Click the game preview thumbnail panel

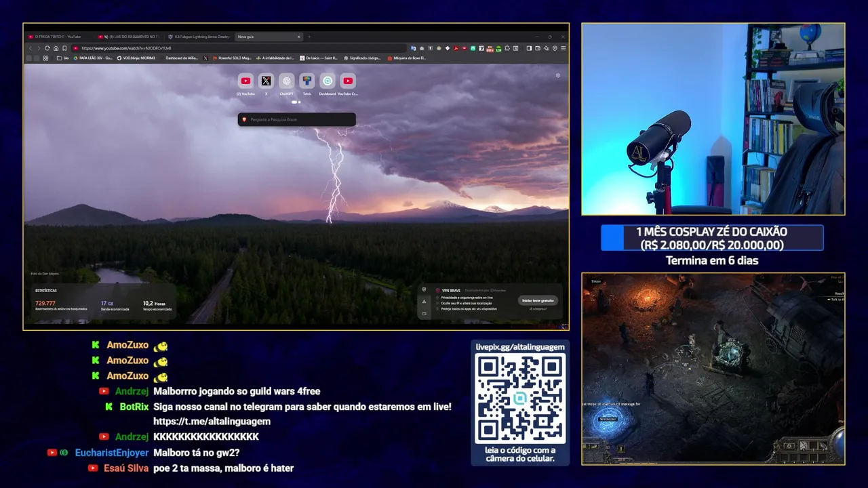(x=713, y=369)
